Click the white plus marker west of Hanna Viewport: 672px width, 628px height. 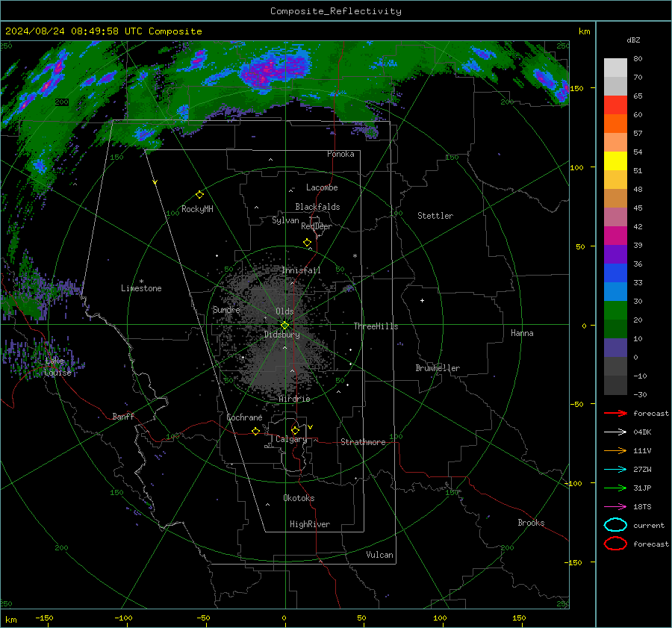click(x=422, y=300)
